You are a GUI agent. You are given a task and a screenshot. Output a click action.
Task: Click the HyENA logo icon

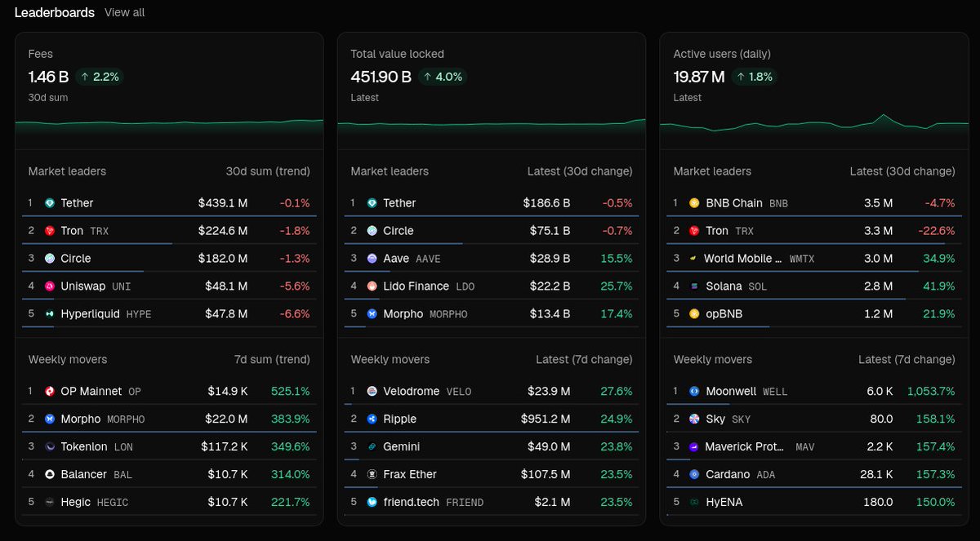(x=695, y=503)
